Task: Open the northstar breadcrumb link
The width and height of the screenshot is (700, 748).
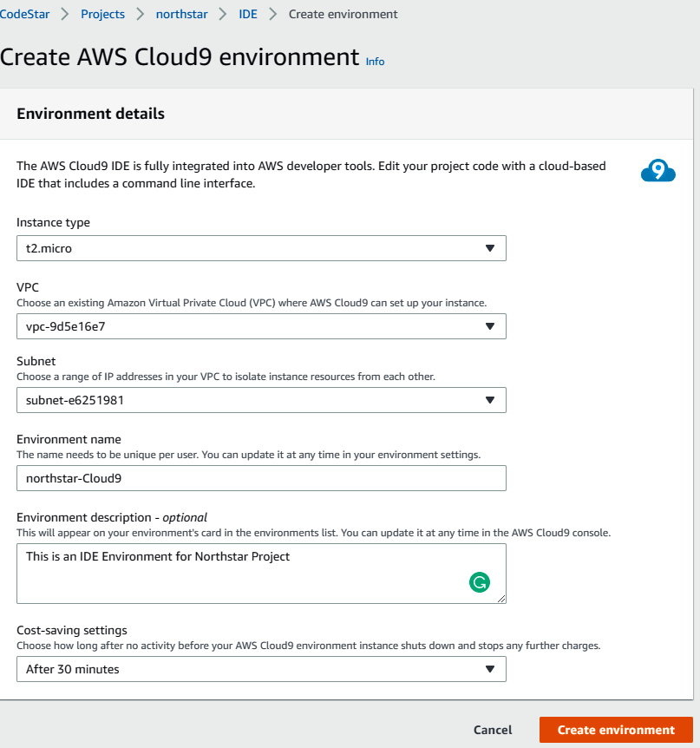Action: coord(181,14)
